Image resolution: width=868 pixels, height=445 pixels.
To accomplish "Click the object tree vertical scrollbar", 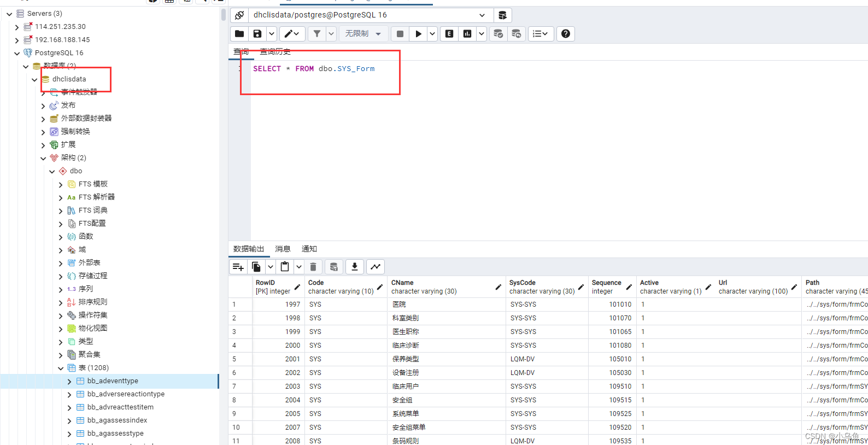I will click(x=223, y=14).
